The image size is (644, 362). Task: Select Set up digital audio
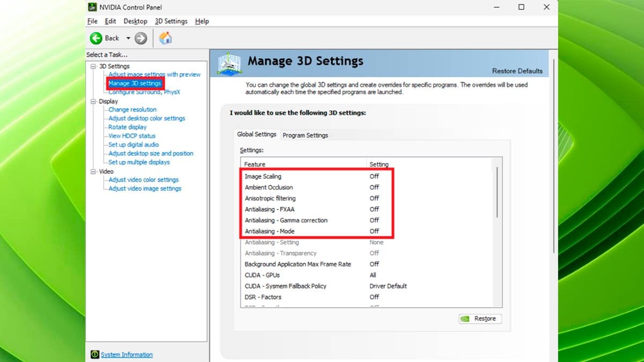point(134,144)
